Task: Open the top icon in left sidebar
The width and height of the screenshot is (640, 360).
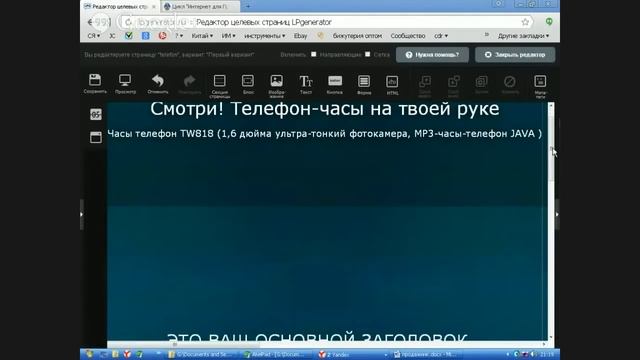Action: tap(96, 114)
